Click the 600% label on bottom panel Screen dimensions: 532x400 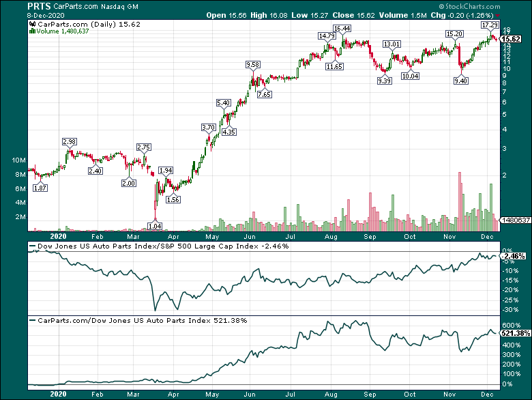(511, 326)
